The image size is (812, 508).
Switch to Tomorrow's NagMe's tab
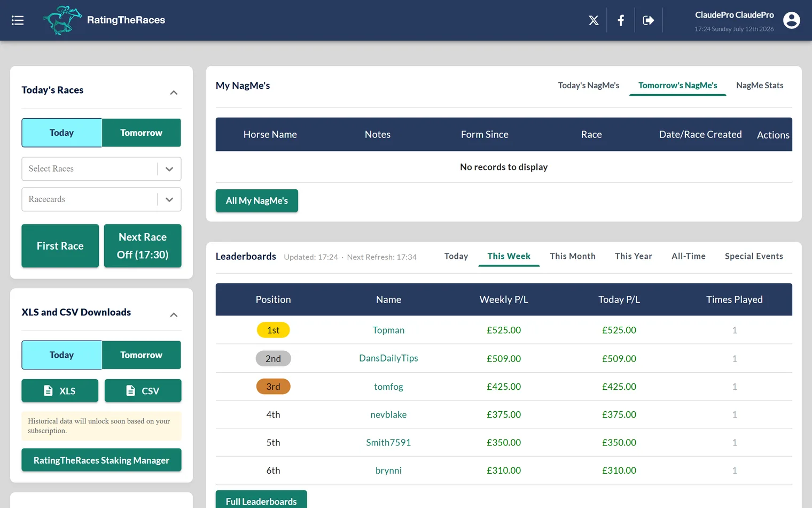click(x=678, y=86)
